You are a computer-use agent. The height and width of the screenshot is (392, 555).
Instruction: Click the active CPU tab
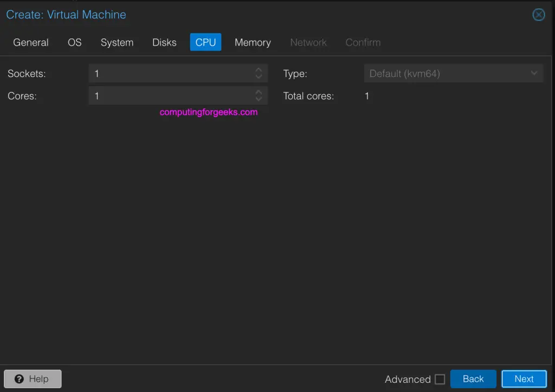[x=205, y=42]
